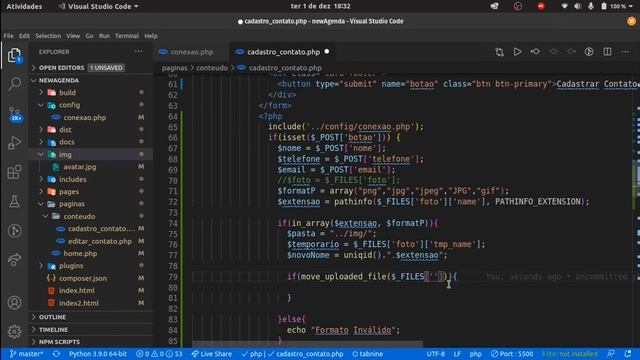
Task: Open the Terminal menu
Action: click(x=127, y=36)
